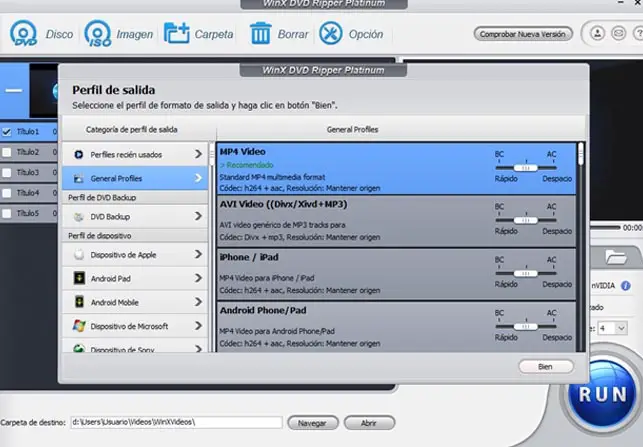643x447 pixels.
Task: Check the Título5 checkbox
Action: pos(7,213)
